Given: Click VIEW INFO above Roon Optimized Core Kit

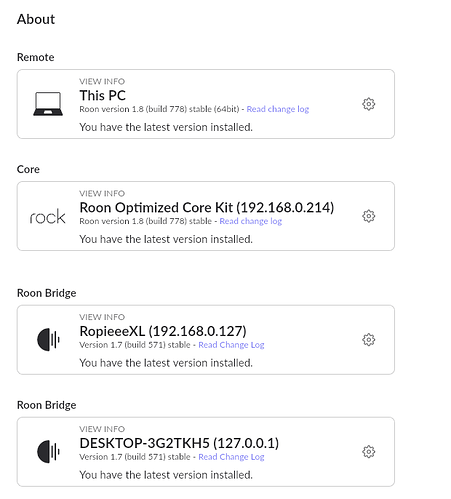Looking at the screenshot, I should [x=102, y=193].
